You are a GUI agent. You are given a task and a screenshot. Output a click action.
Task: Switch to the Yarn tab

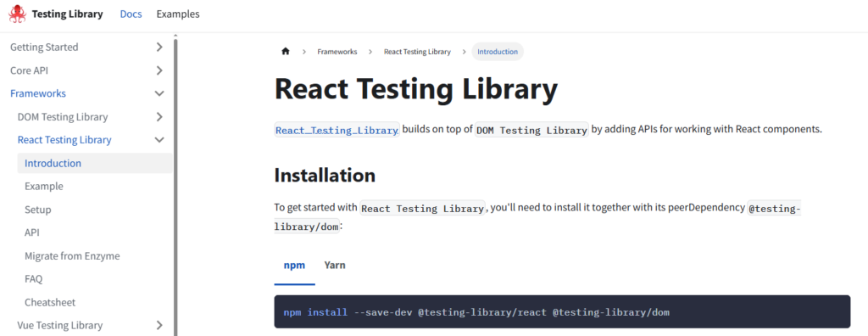335,265
